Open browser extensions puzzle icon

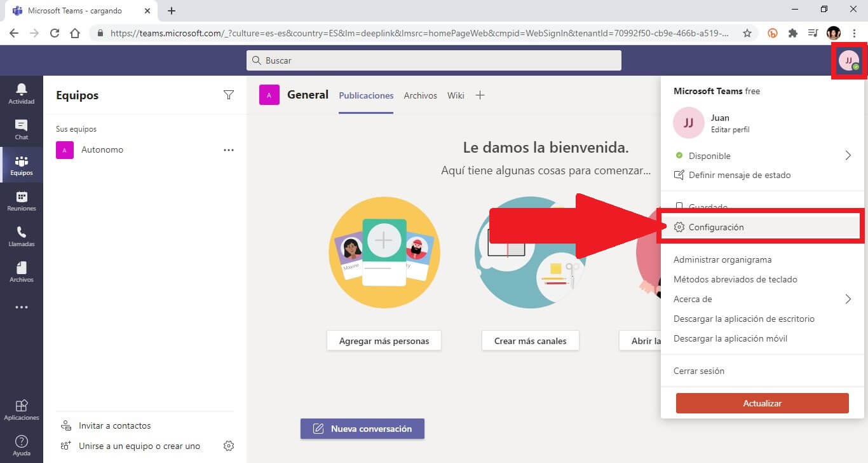[x=792, y=33]
